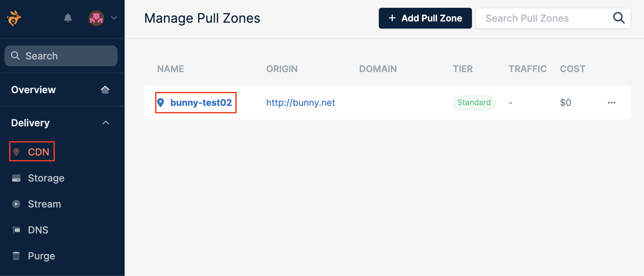Open the http://bunny.net origin link
The image size is (644, 276).
point(301,103)
